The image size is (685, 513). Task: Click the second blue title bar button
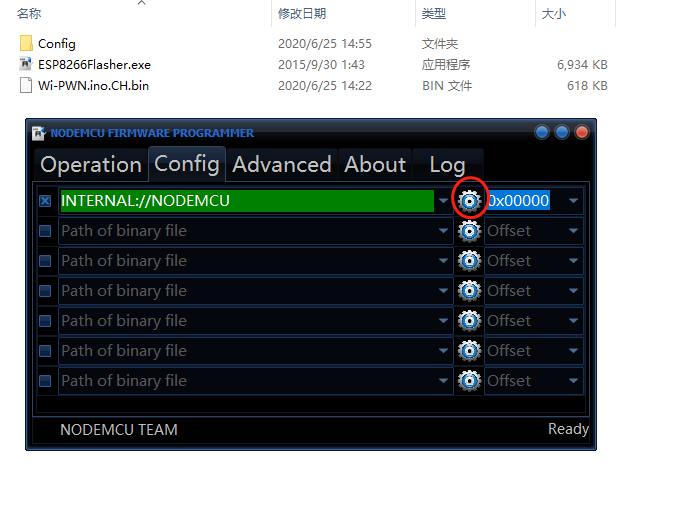coord(562,132)
